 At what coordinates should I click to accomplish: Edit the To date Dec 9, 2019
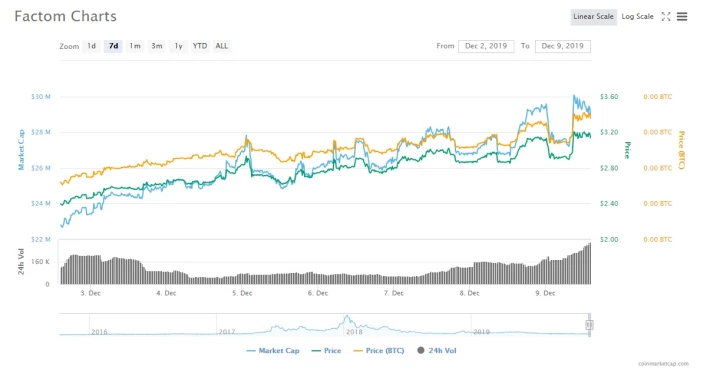[562, 46]
